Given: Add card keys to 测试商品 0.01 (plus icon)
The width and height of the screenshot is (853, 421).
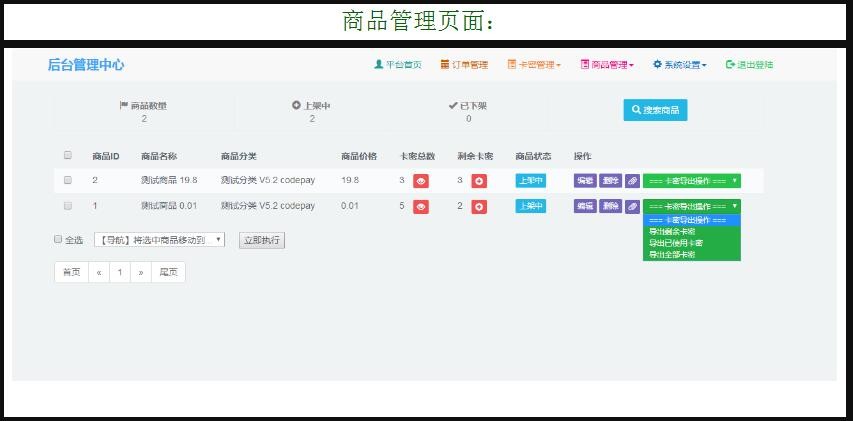Looking at the screenshot, I should click(x=479, y=207).
